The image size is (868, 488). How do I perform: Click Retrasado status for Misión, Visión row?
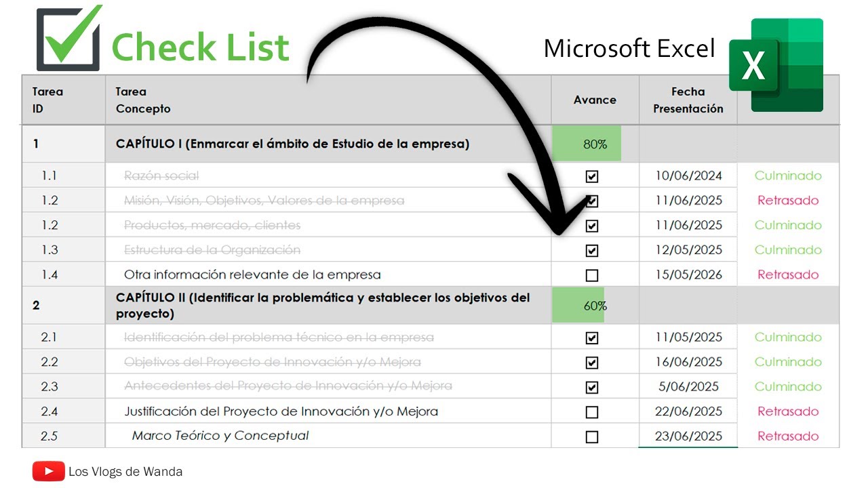(x=788, y=200)
